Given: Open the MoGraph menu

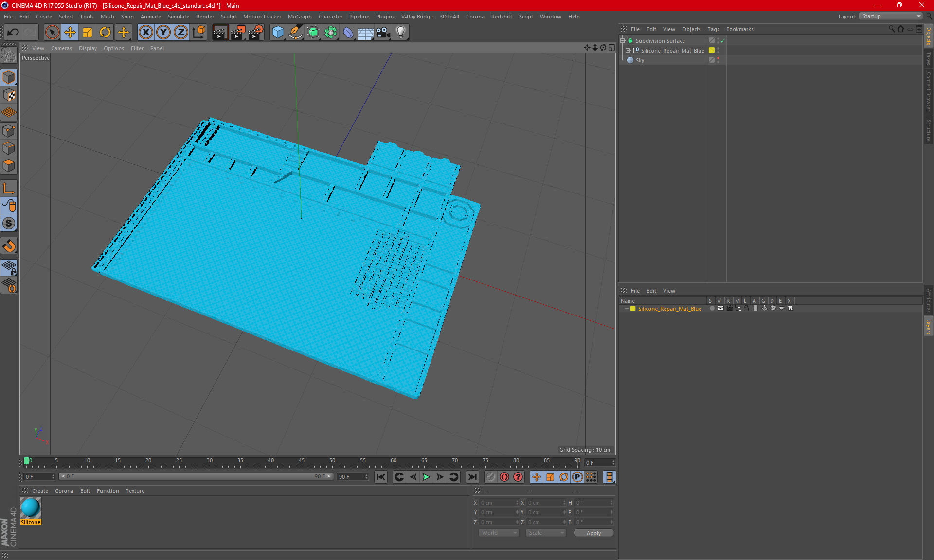Looking at the screenshot, I should click(300, 17).
